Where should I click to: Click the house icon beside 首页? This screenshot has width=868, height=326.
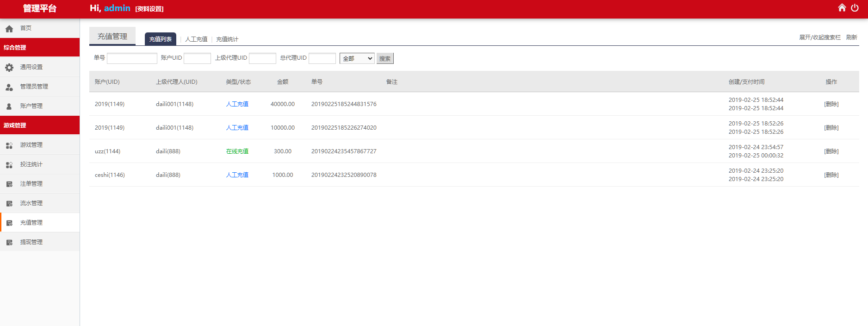(9, 29)
